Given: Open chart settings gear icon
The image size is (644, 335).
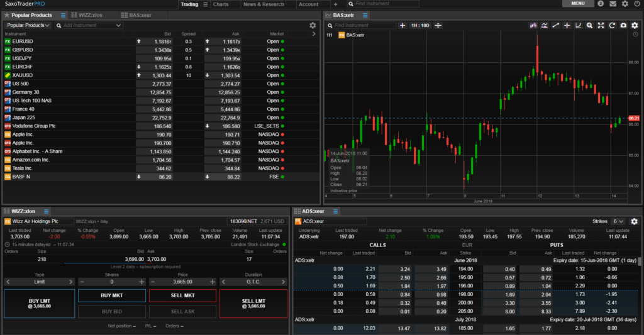Looking at the screenshot, I should click(x=635, y=26).
